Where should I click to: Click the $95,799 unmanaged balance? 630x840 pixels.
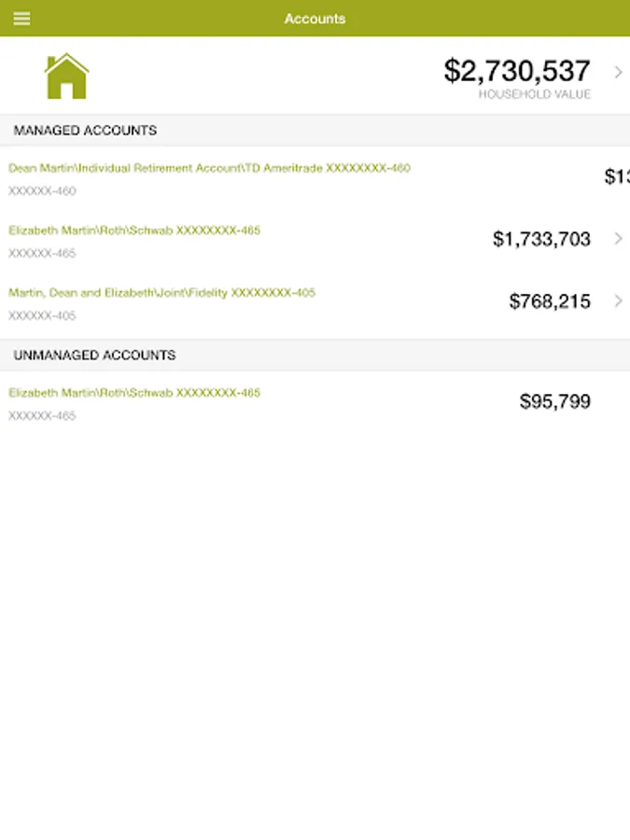[x=554, y=402]
